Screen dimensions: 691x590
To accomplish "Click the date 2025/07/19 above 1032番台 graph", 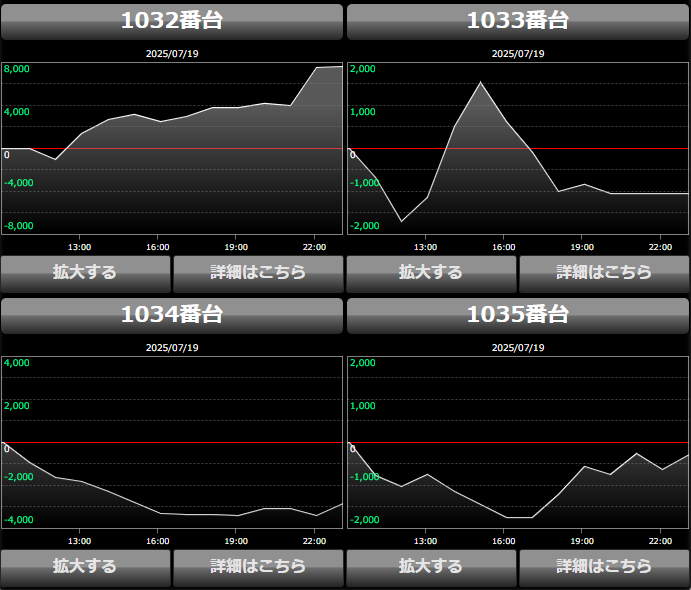I will tap(172, 54).
